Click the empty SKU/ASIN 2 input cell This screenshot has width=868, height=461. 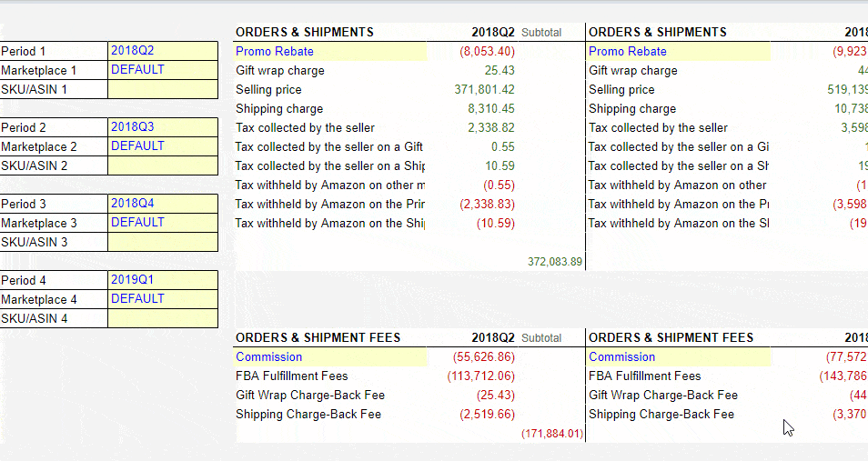point(162,165)
